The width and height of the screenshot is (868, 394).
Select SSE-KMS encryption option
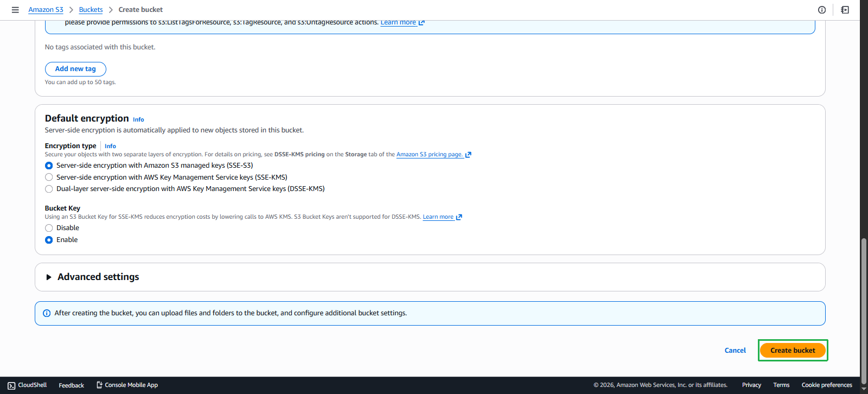pos(49,177)
